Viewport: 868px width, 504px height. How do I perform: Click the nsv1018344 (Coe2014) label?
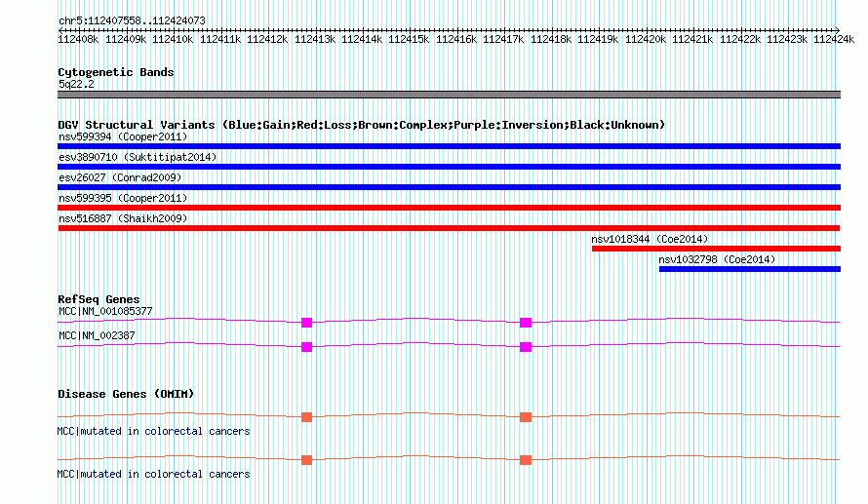click(650, 239)
